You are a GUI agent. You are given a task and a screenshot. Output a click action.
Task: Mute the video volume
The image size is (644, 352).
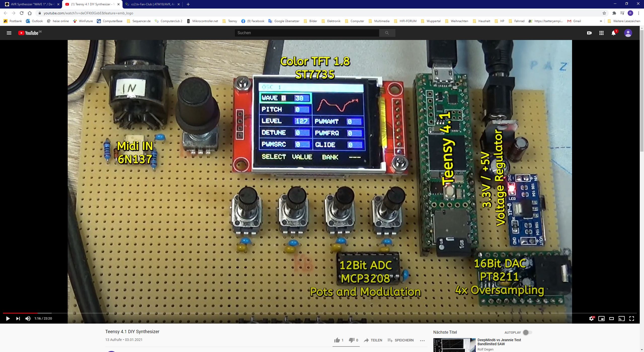(x=28, y=319)
